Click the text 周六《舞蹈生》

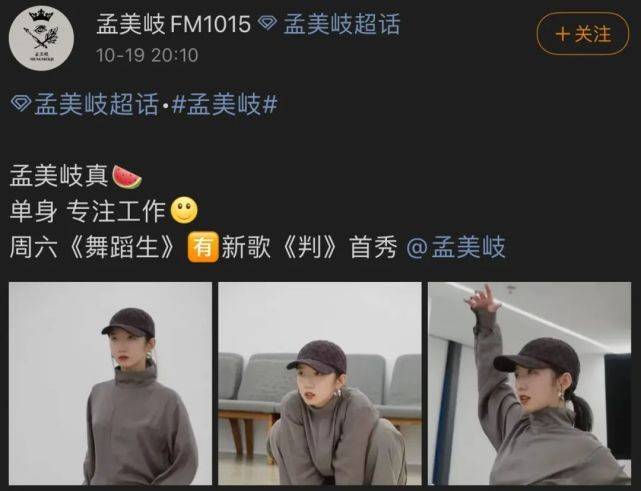tap(92, 247)
